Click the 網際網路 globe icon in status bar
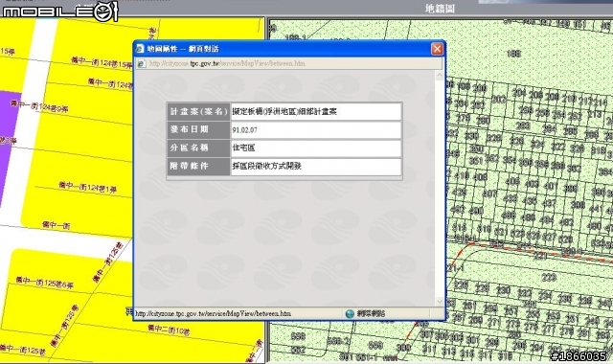Viewport: 613px width, 364px height. pos(350,313)
